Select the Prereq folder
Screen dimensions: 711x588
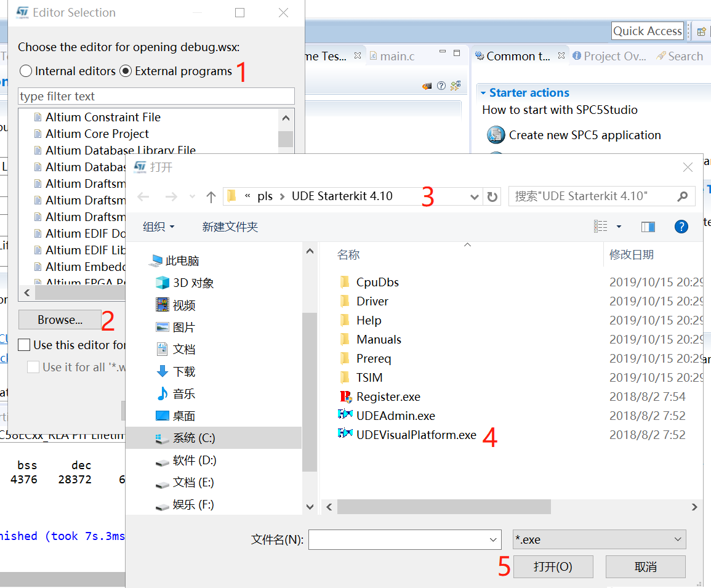365,358
